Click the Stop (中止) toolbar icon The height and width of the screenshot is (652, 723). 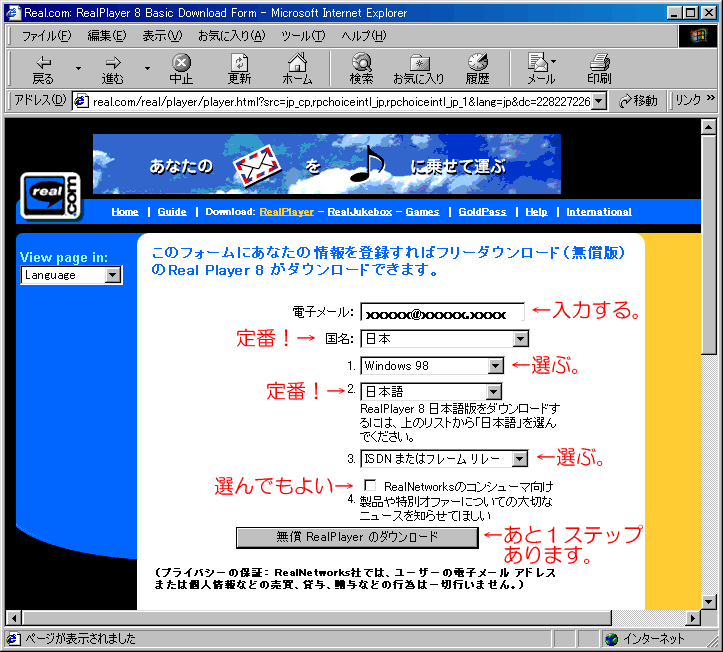point(181,69)
